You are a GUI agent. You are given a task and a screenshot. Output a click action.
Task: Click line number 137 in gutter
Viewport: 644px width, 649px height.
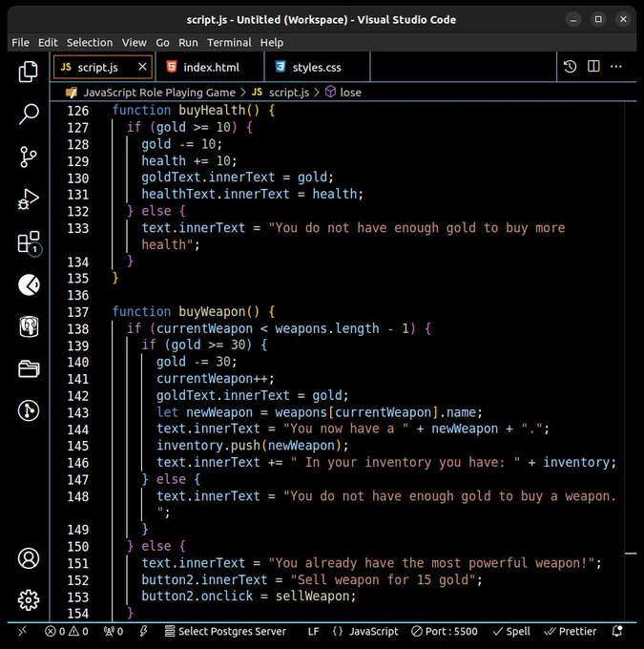point(78,312)
